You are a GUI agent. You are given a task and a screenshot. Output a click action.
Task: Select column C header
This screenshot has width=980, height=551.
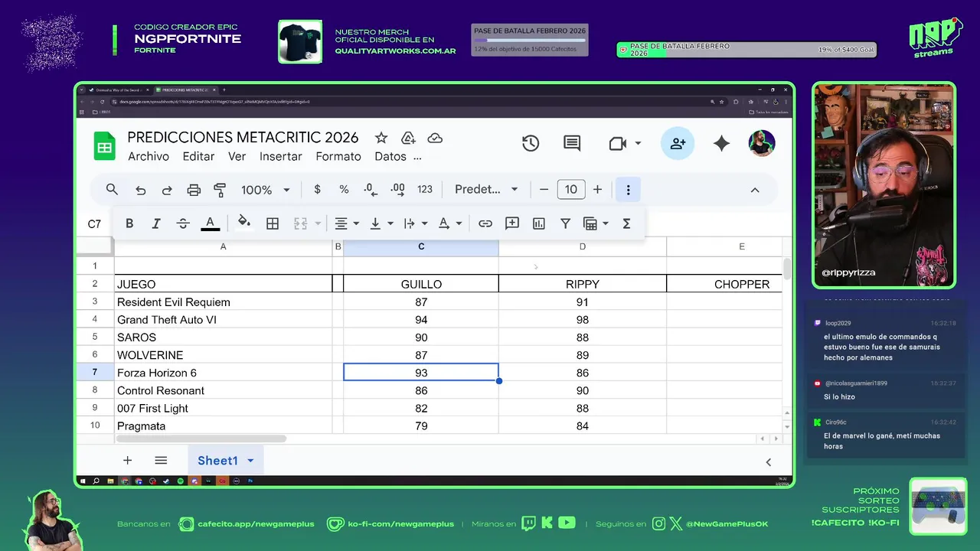(x=421, y=246)
